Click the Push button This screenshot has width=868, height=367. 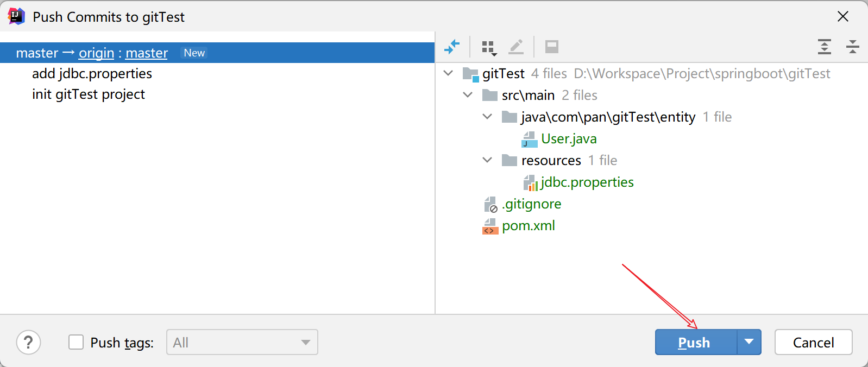click(x=695, y=343)
